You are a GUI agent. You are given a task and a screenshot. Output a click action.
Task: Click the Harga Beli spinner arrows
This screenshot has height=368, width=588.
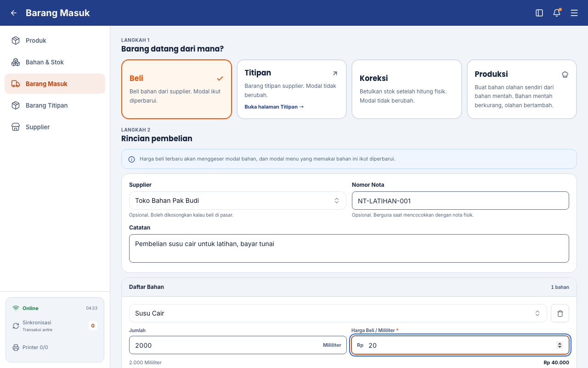click(x=560, y=345)
